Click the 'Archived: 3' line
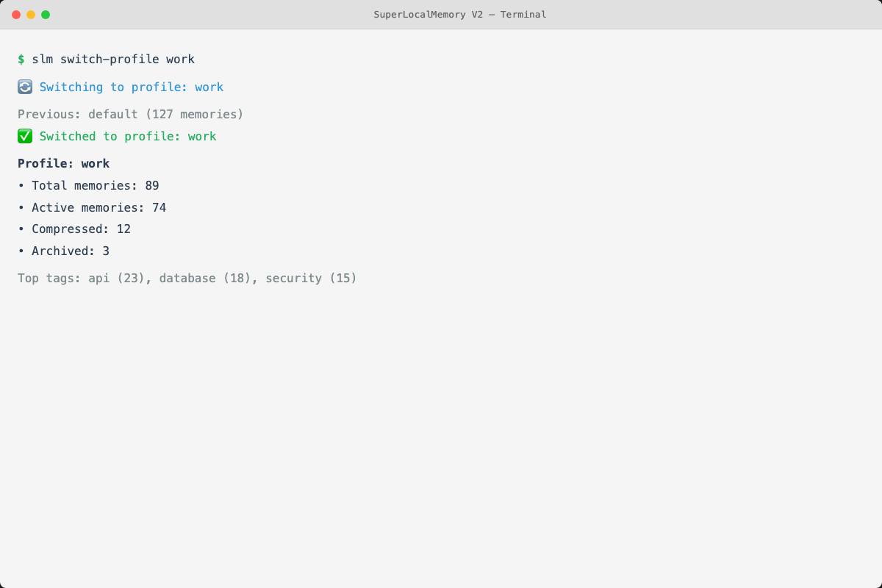 pyautogui.click(x=63, y=251)
